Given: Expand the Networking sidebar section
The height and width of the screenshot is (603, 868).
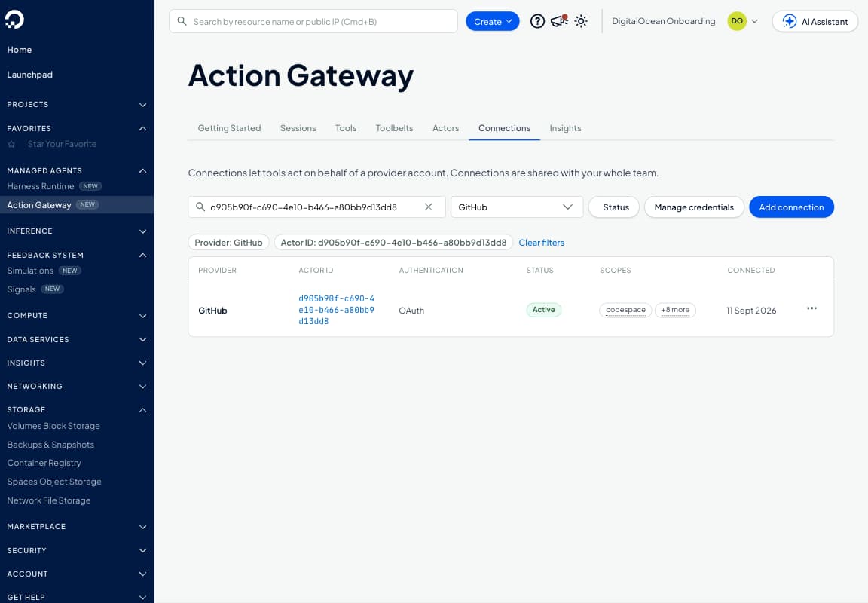Looking at the screenshot, I should coord(77,387).
